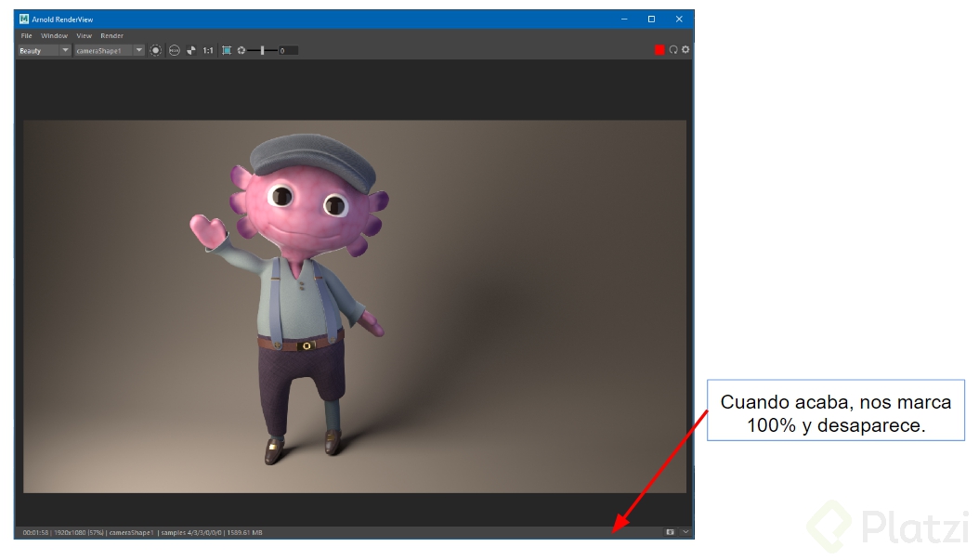Expand the status bar chevron arrow
Viewport: 979px width, 560px height.
coord(685,532)
